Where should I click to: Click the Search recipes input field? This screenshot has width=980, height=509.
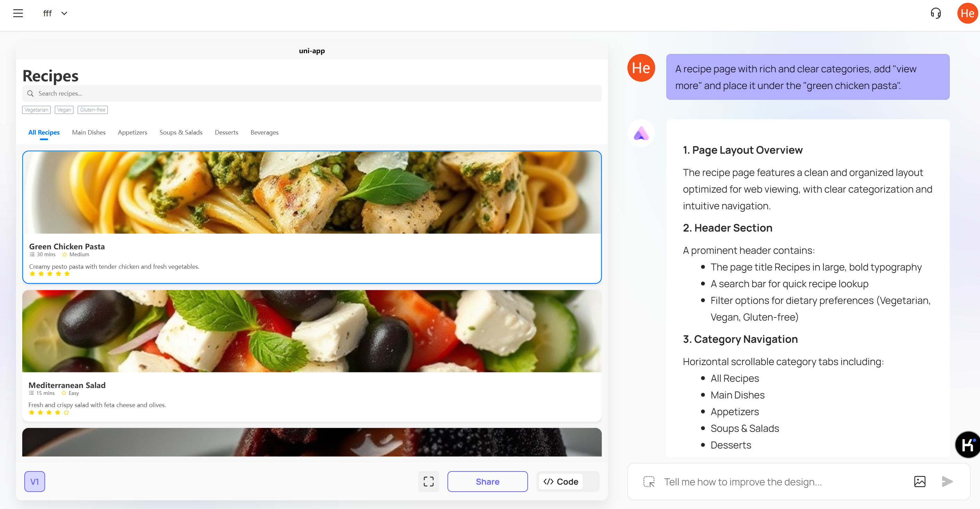(x=312, y=93)
